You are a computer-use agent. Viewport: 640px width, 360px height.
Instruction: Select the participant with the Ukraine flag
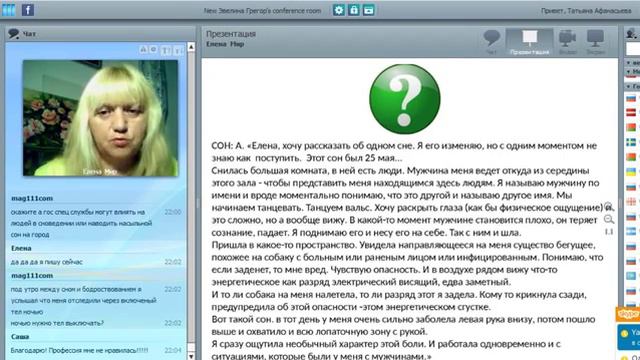click(631, 172)
